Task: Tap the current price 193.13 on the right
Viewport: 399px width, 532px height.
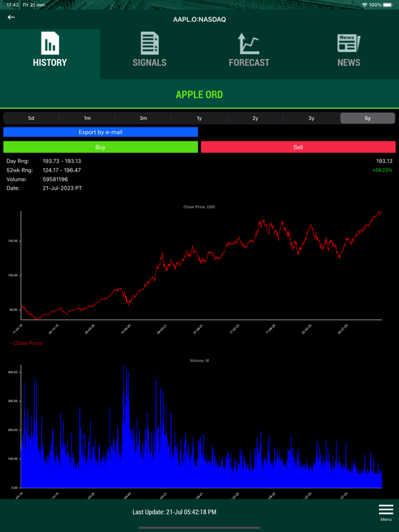Action: (384, 161)
